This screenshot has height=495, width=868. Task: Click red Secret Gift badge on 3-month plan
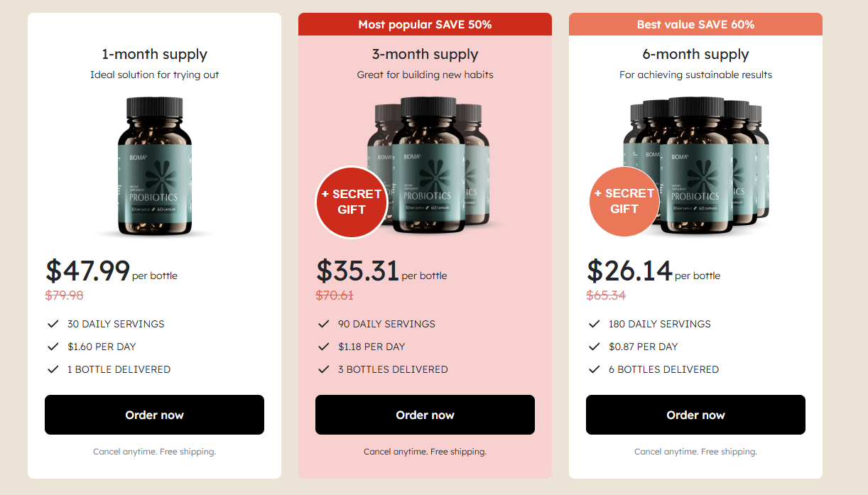tap(351, 202)
